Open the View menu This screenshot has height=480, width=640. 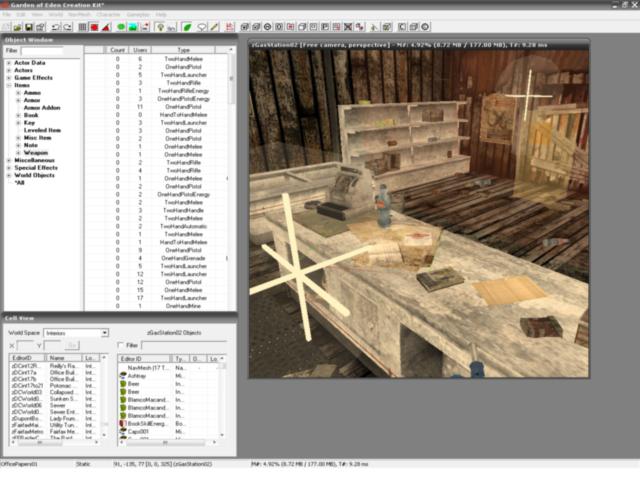coord(37,14)
